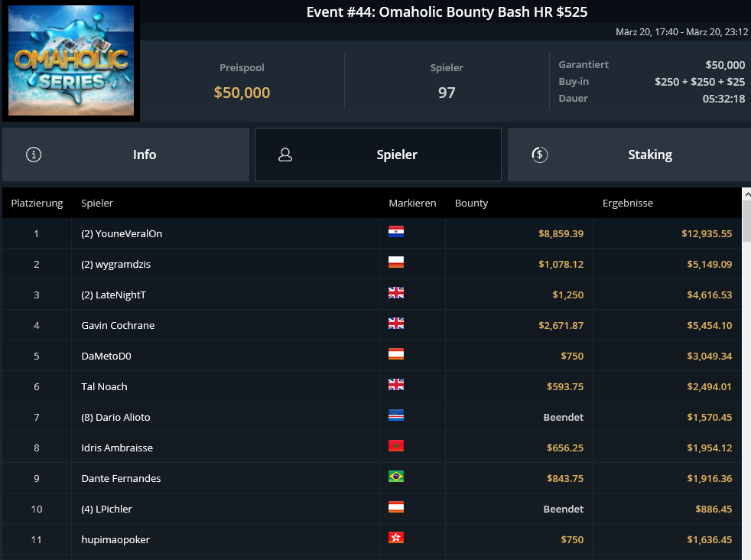Click the $1,636.45 result value

(x=710, y=540)
